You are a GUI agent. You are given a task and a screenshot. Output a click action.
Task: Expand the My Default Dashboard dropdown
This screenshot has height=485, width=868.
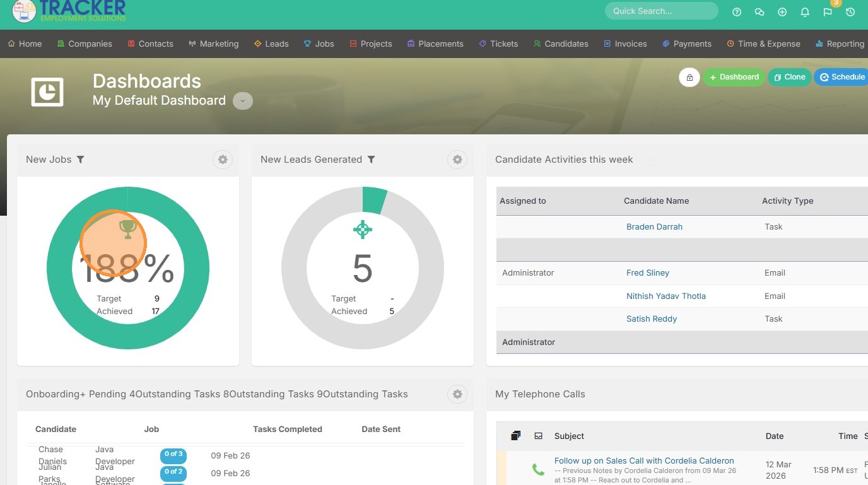click(x=243, y=101)
